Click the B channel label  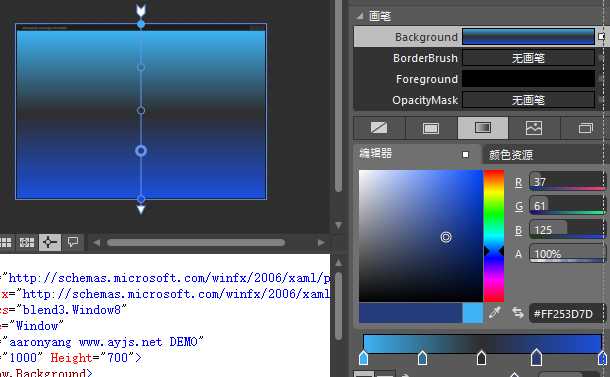(x=519, y=230)
